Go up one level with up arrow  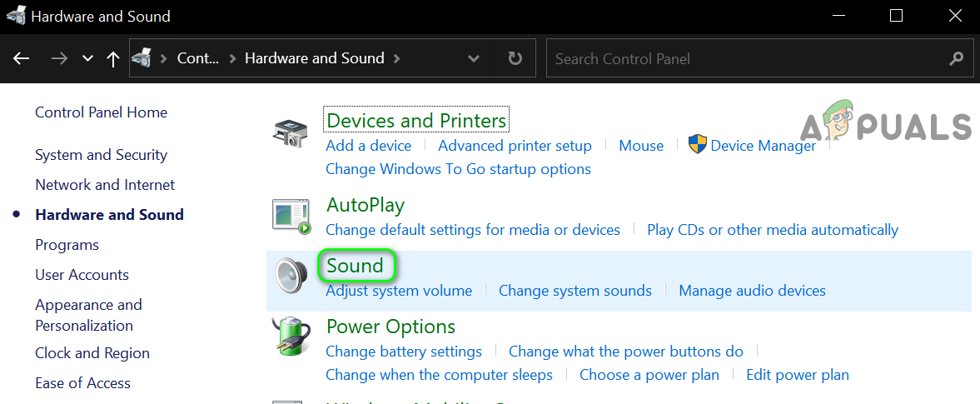(x=113, y=59)
